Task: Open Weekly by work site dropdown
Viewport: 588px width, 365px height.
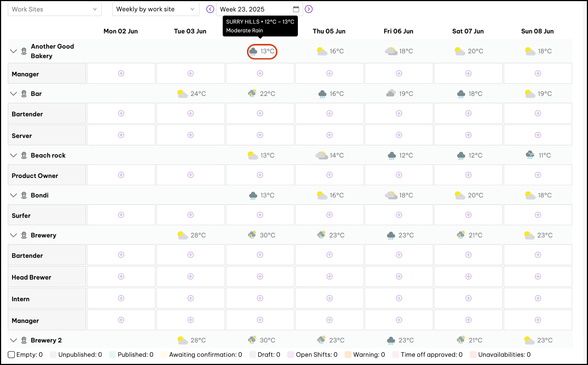Action: click(x=156, y=9)
